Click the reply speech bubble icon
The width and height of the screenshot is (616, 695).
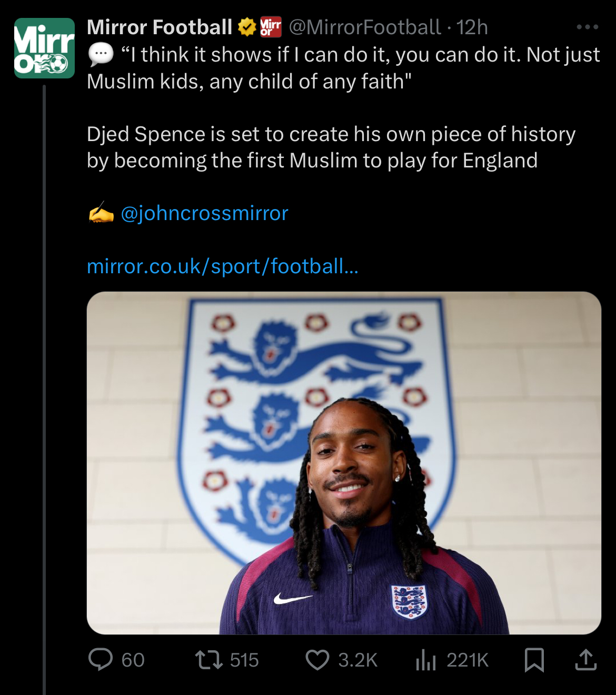(101, 660)
